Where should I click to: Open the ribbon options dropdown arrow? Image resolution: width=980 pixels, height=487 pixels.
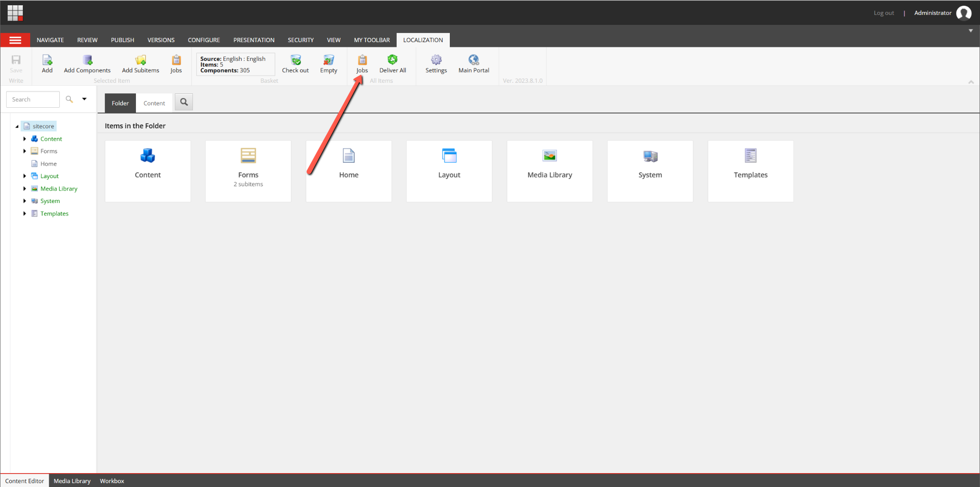tap(971, 31)
